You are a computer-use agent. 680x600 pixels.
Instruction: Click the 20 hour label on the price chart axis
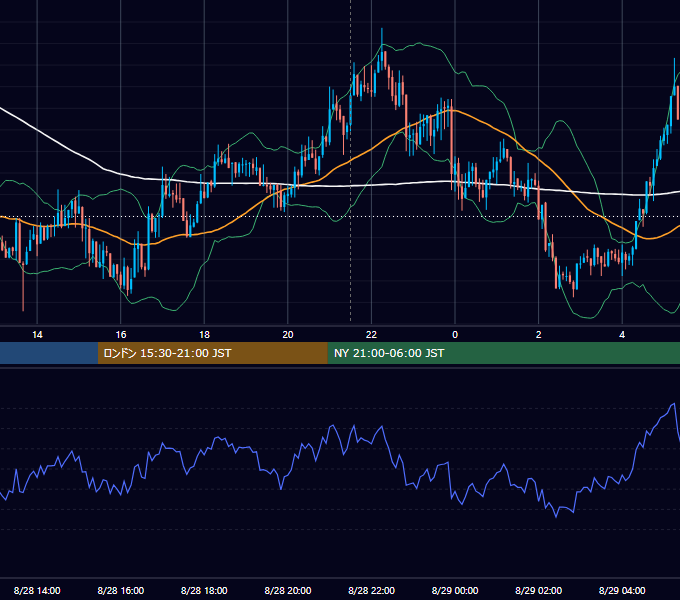(x=288, y=335)
